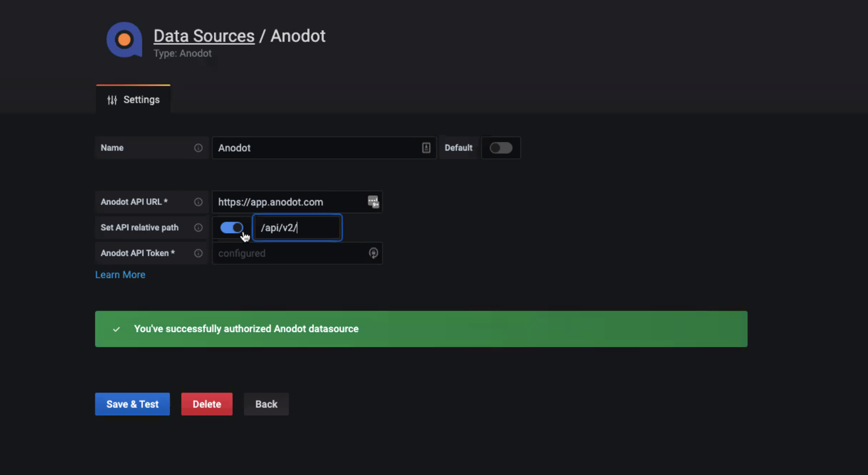Open the Data Sources breadcrumb link
This screenshot has width=868, height=475.
click(204, 36)
